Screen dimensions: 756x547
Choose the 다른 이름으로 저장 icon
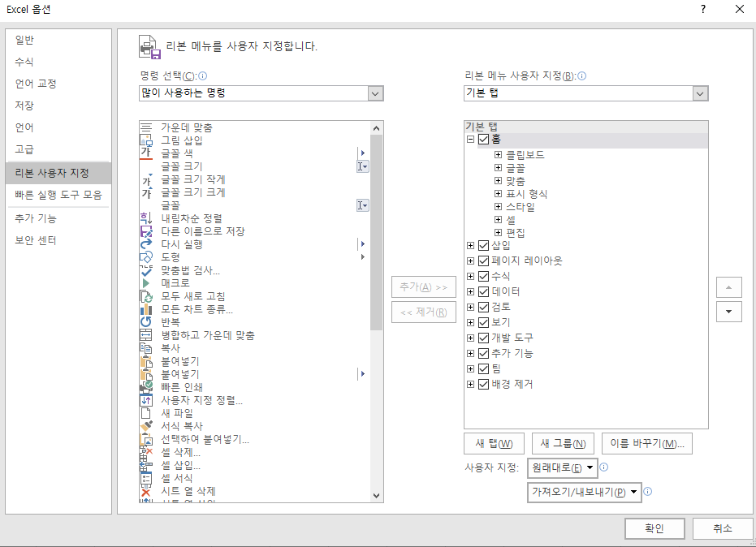tap(146, 231)
